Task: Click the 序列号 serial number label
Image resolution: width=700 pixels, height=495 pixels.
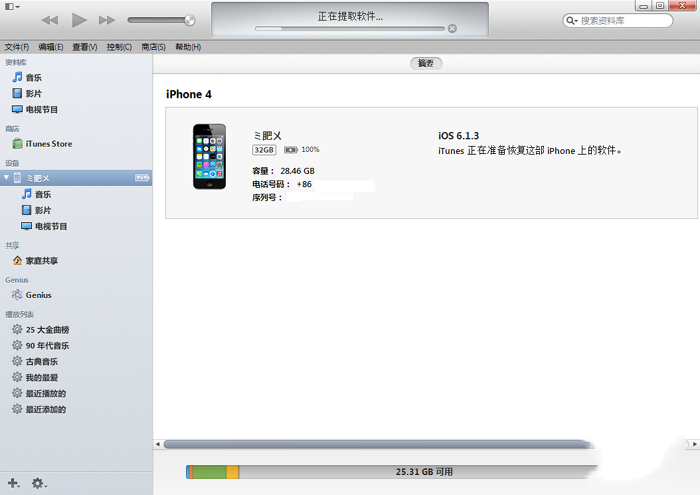Action: 267,197
